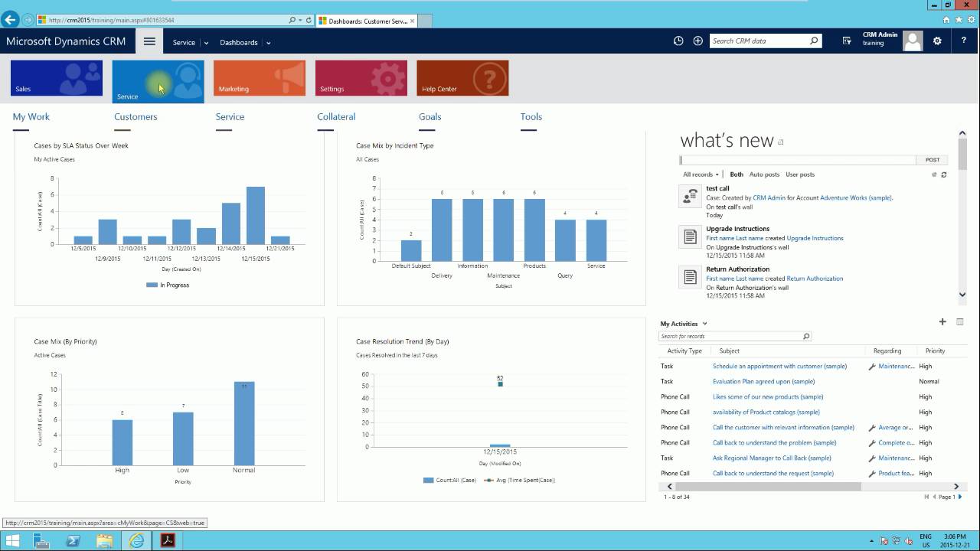Viewport: 980px width, 551px height.
Task: Open PowerShell from the taskbar
Action: [73, 540]
